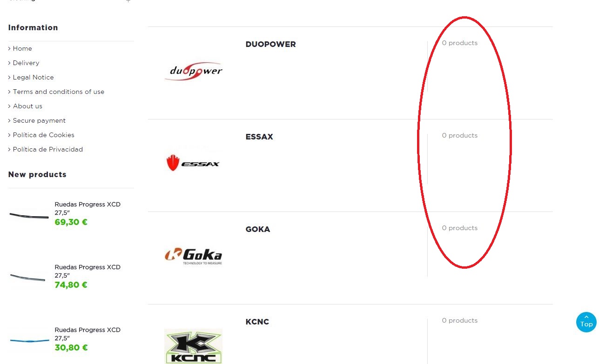
Task: Open the blue handlebar 30,80 € thumbnail
Action: tap(29, 340)
